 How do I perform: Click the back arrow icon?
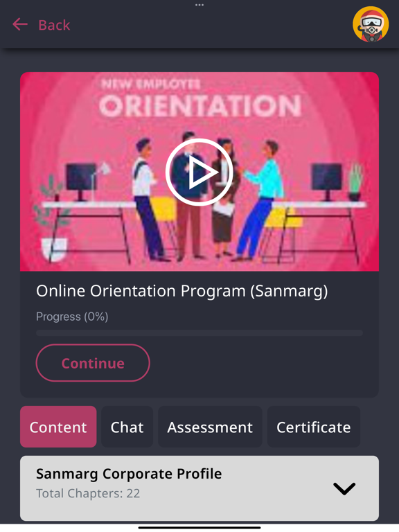20,24
